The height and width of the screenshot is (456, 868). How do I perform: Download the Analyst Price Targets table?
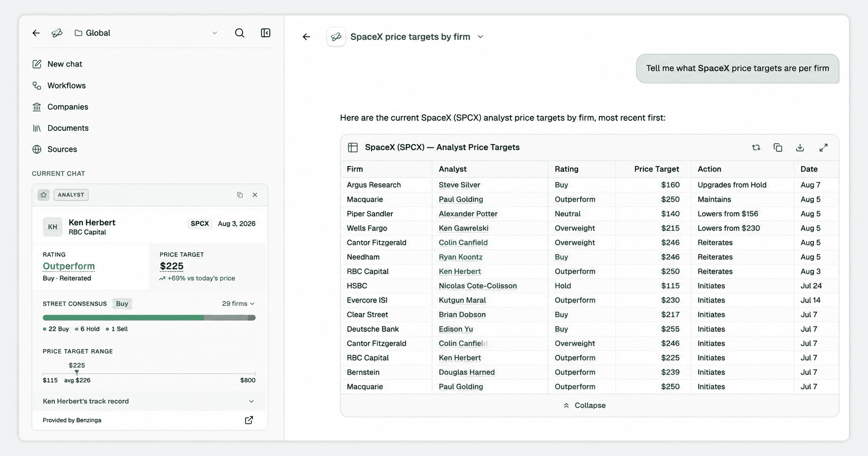[800, 147]
